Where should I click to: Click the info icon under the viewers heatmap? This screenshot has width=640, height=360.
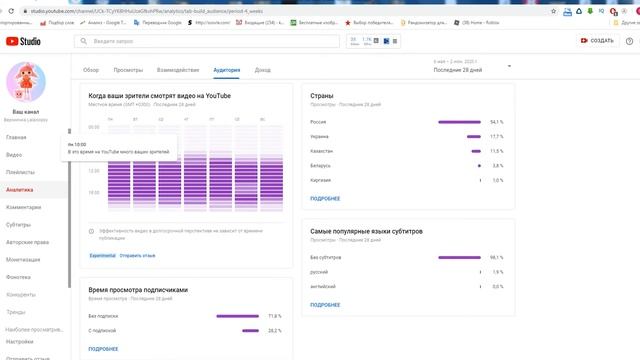[x=91, y=231]
